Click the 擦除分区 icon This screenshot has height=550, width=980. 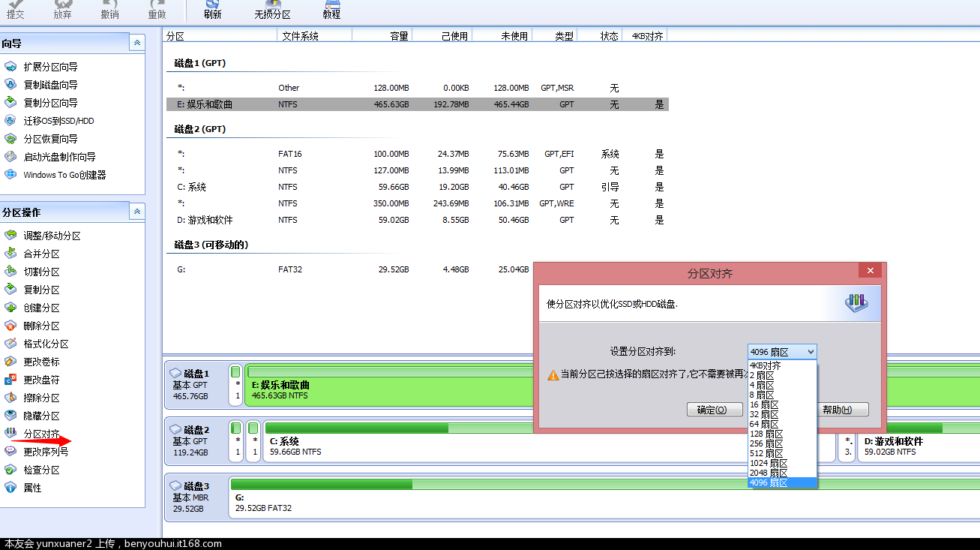10,398
